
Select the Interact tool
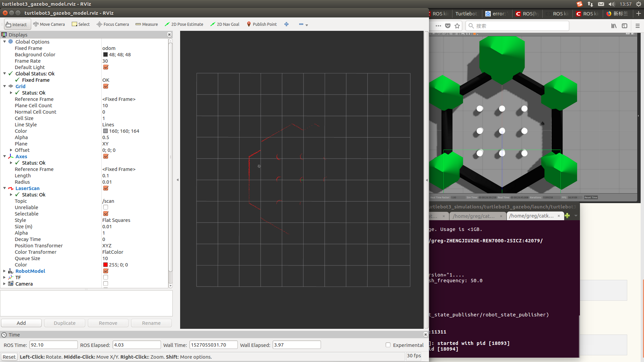tap(17, 24)
